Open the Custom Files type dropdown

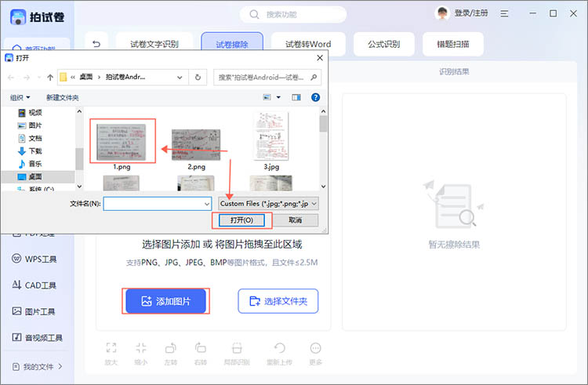(268, 203)
